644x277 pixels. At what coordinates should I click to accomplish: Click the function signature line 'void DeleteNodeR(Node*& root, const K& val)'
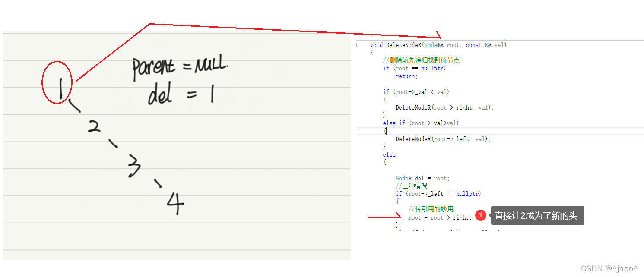point(438,45)
